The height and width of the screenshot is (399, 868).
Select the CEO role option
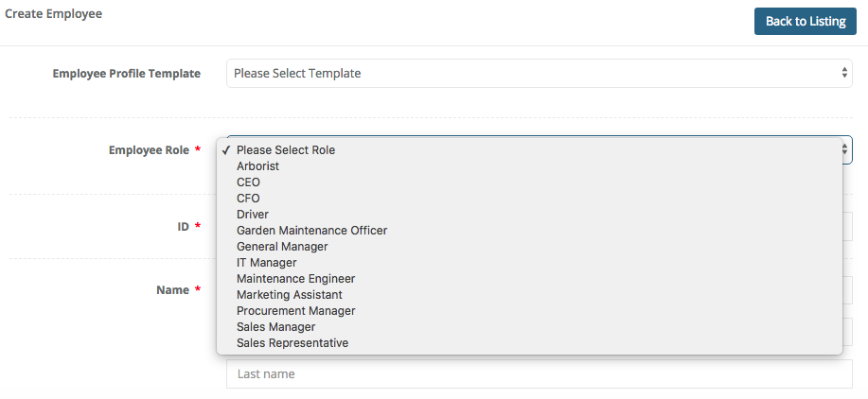[x=248, y=182]
